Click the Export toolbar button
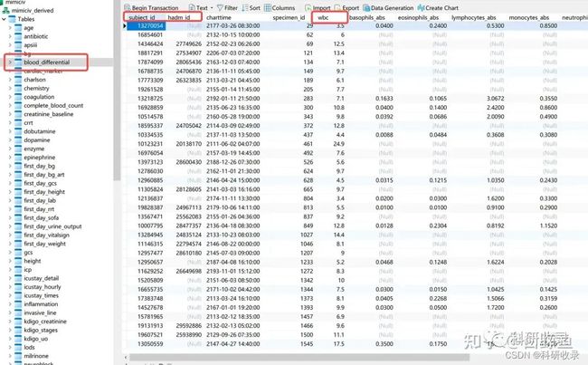 coord(346,8)
